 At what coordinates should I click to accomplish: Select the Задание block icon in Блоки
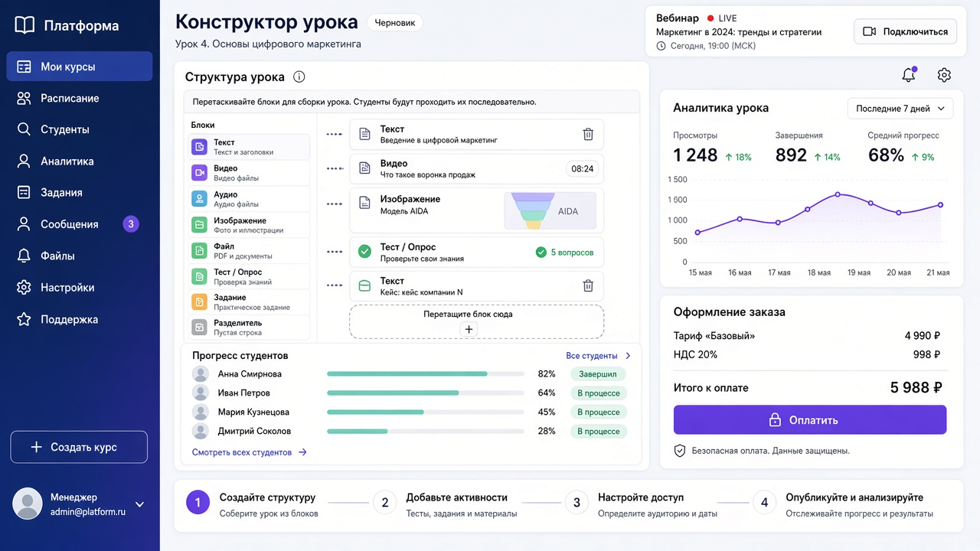[x=199, y=302]
